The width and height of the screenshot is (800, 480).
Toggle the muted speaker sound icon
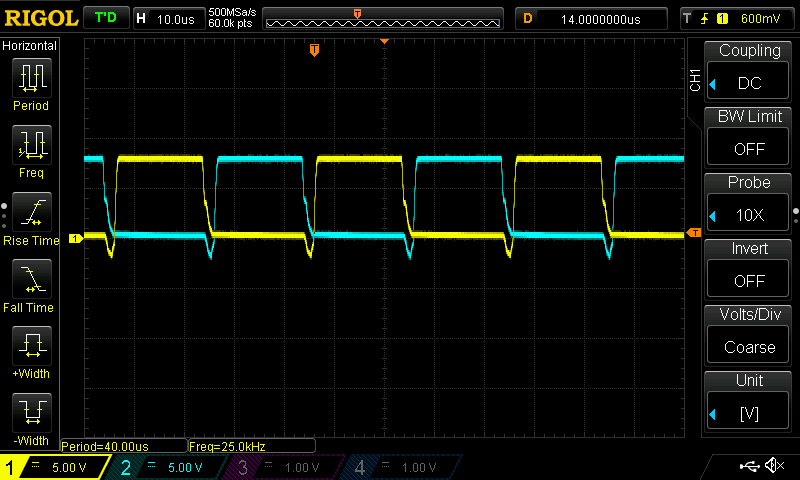[774, 465]
